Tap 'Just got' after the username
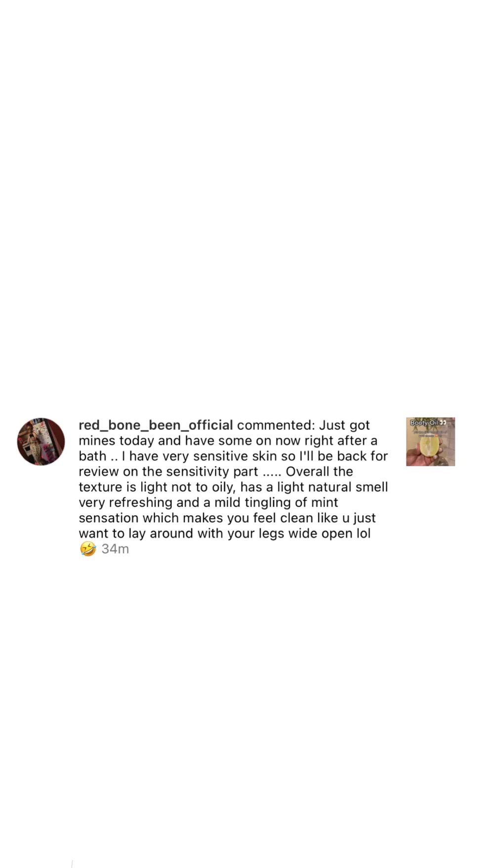489x868 pixels. [x=344, y=425]
